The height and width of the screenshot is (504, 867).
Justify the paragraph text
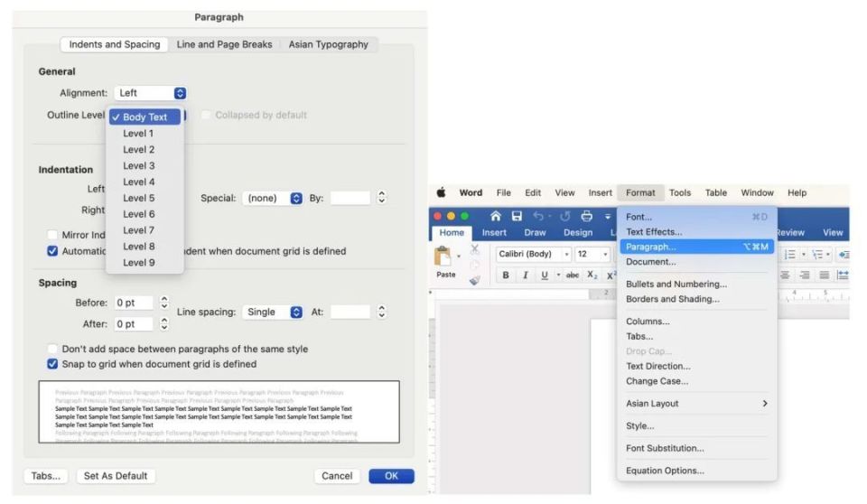824,275
